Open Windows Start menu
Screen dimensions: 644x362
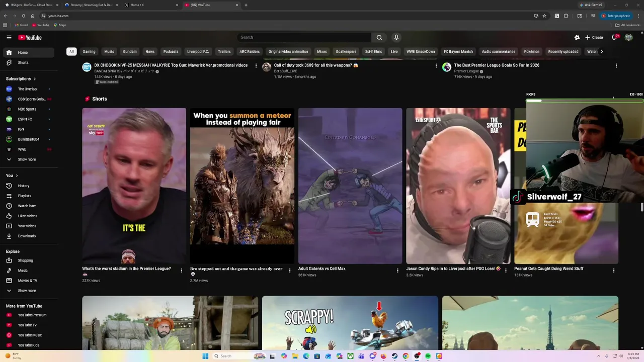click(x=205, y=356)
